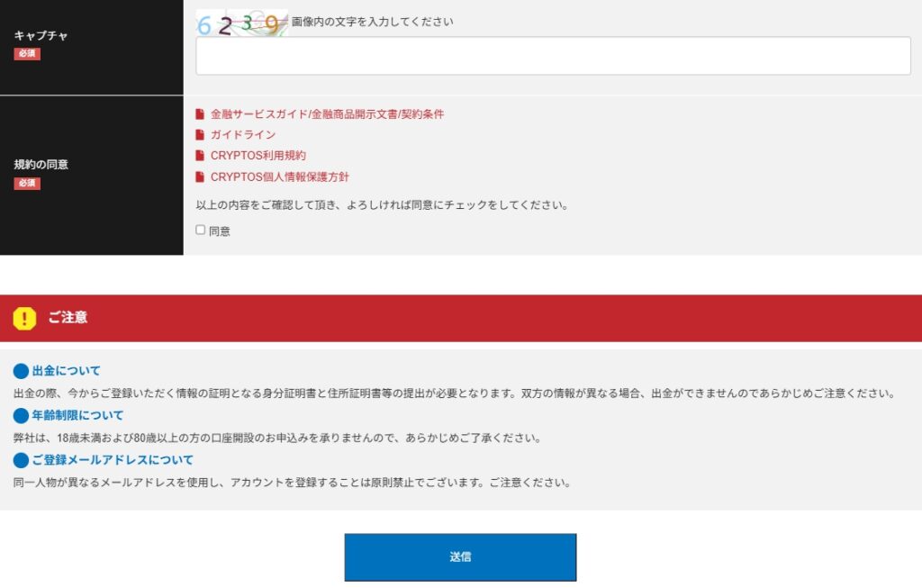Click the 必須 badge under キャプチャ
922x588 pixels.
tap(27, 54)
